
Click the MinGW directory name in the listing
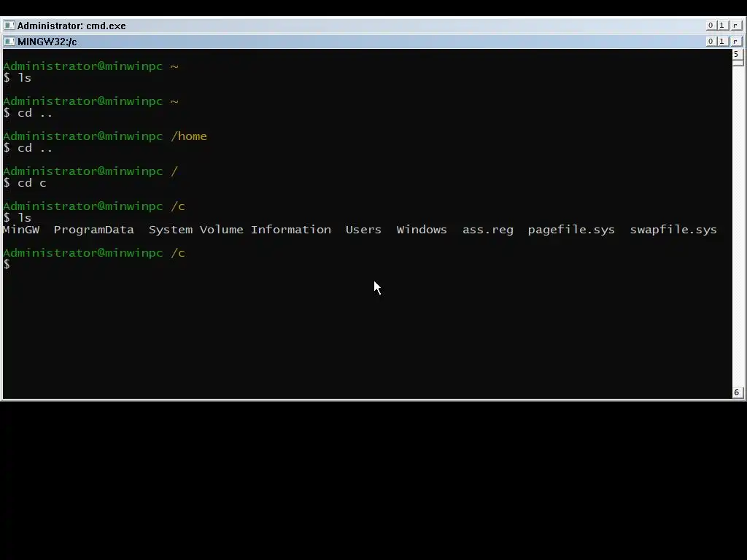(x=21, y=230)
